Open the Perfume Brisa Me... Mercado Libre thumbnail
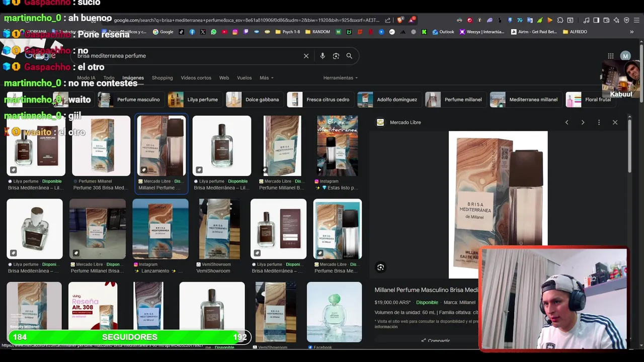This screenshot has width=644, height=362. tap(338, 229)
